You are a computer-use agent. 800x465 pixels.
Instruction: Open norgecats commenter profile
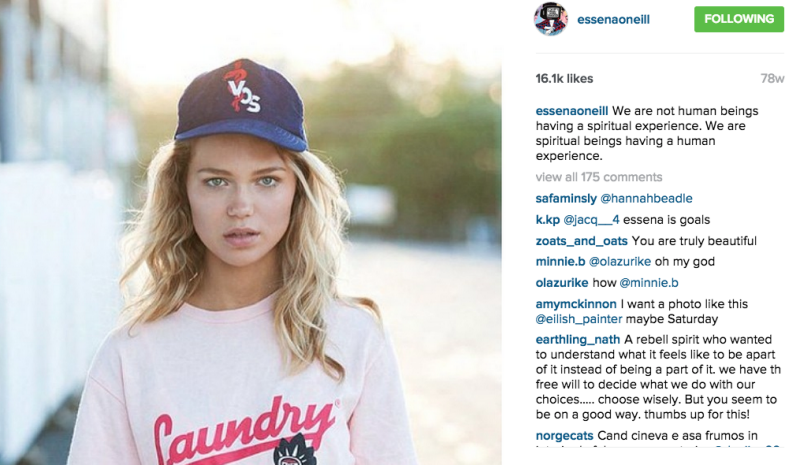coord(564,436)
